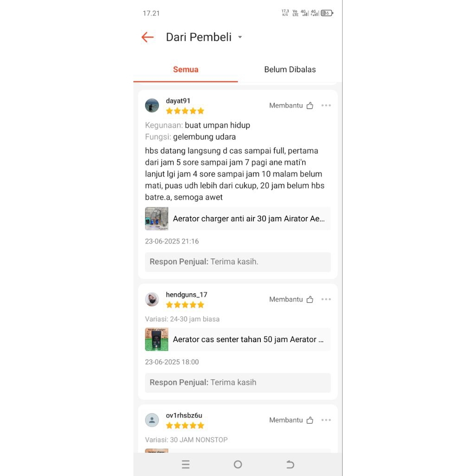
Task: Open more options for ov1rhsbz6u's review
Action: point(326,420)
